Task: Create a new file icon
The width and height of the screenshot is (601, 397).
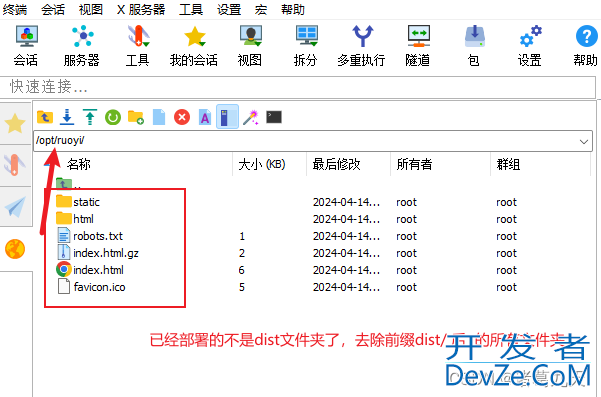Action: (x=159, y=117)
